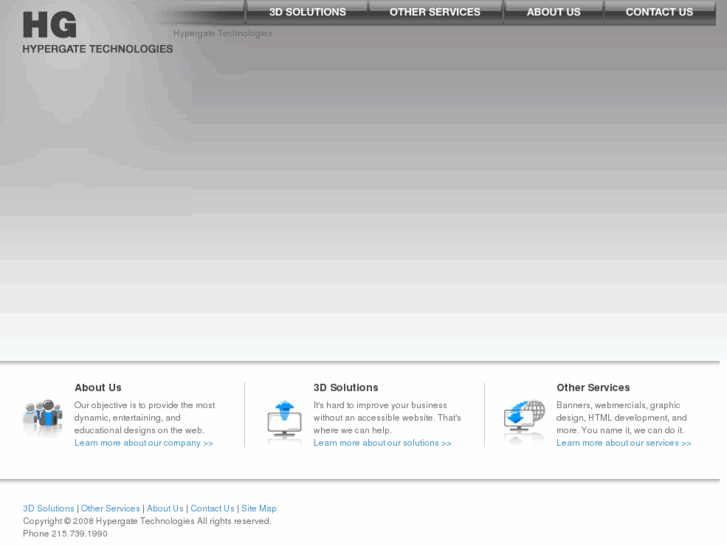Click the 'Phone 215.739.1990' footer text
727x545 pixels.
coord(65,533)
